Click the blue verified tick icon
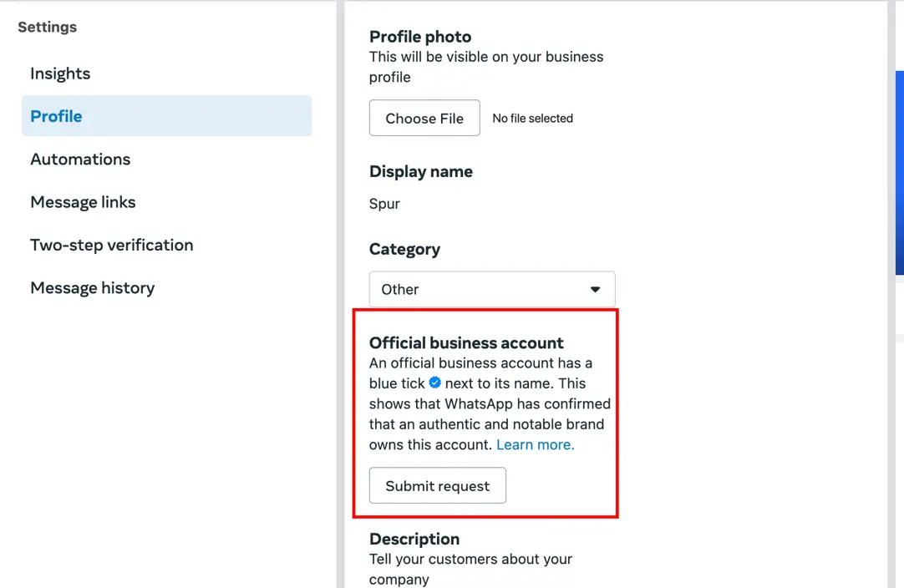This screenshot has width=904, height=588. click(435, 383)
